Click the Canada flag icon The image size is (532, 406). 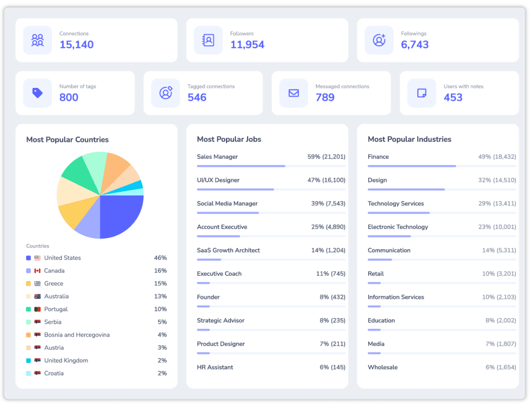click(x=37, y=271)
